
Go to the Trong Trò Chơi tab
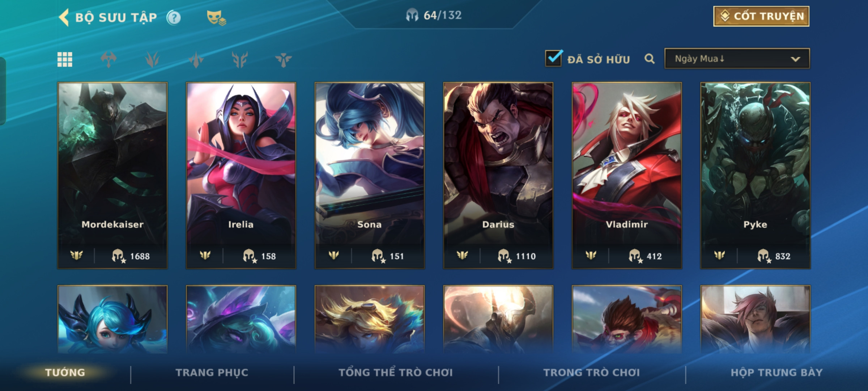pyautogui.click(x=592, y=373)
